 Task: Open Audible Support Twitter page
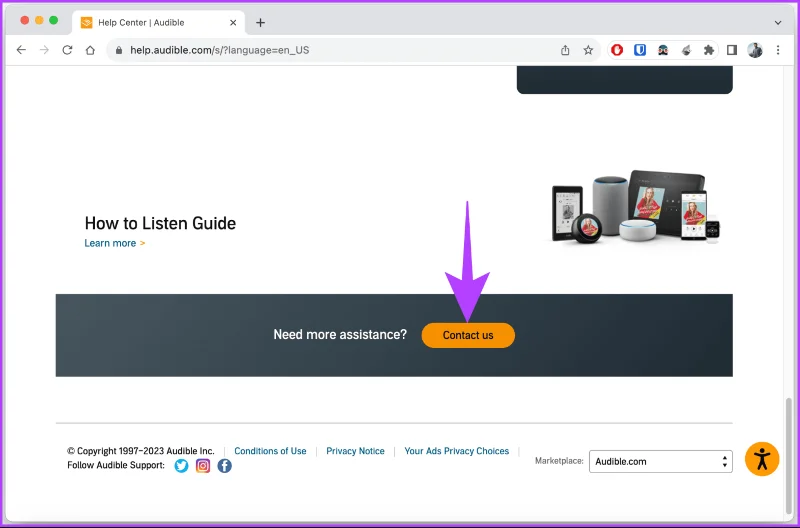coord(181,466)
